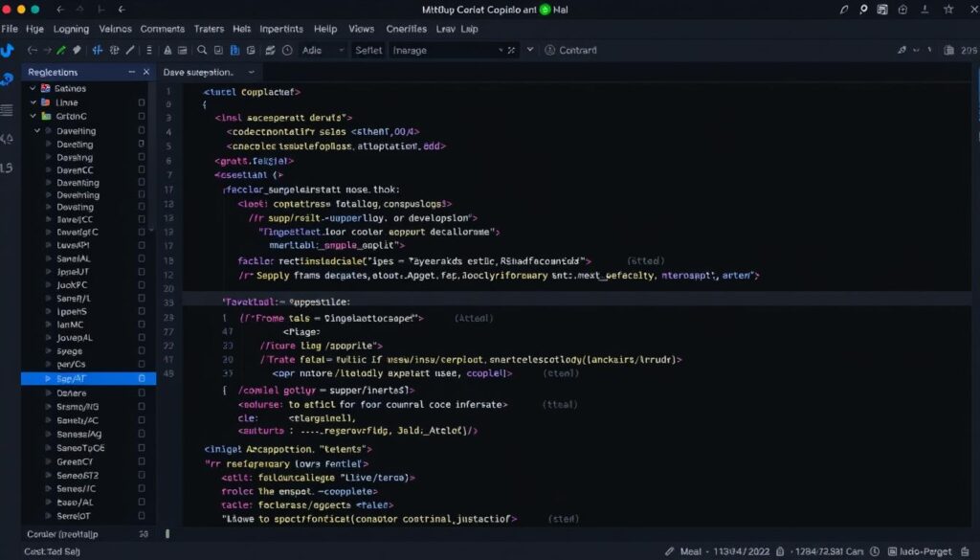Click the Meal status bar entry

(x=691, y=551)
